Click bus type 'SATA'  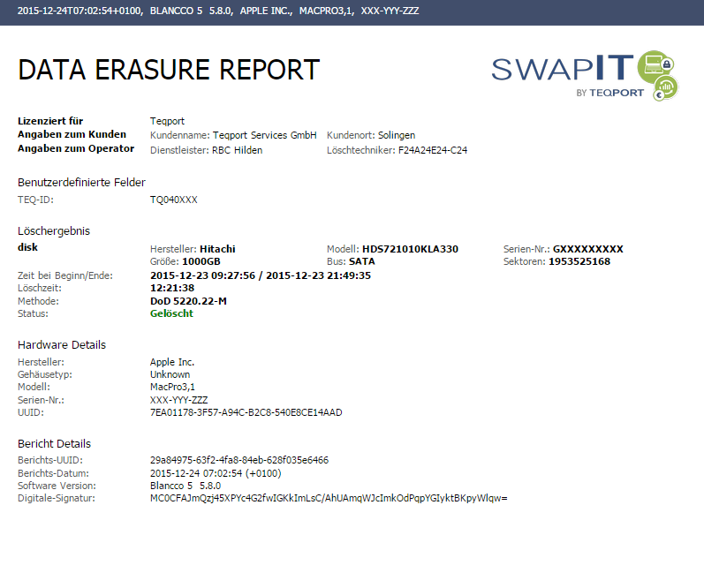(x=362, y=261)
